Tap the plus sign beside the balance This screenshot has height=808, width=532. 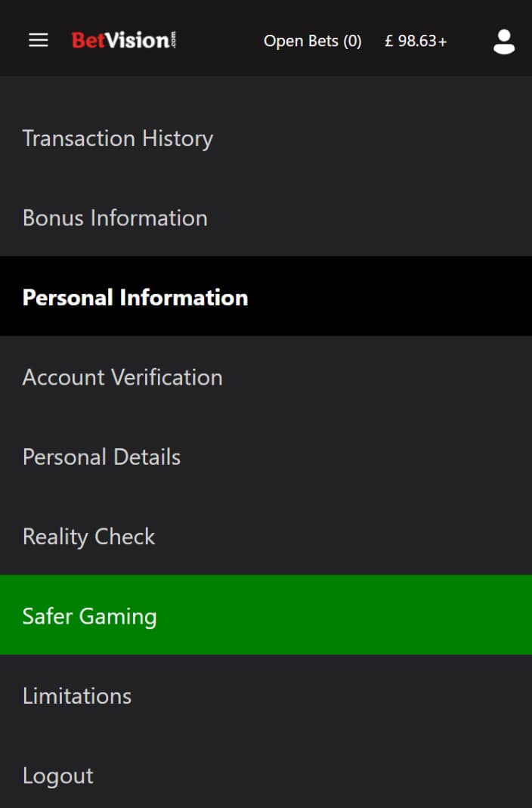(x=442, y=42)
